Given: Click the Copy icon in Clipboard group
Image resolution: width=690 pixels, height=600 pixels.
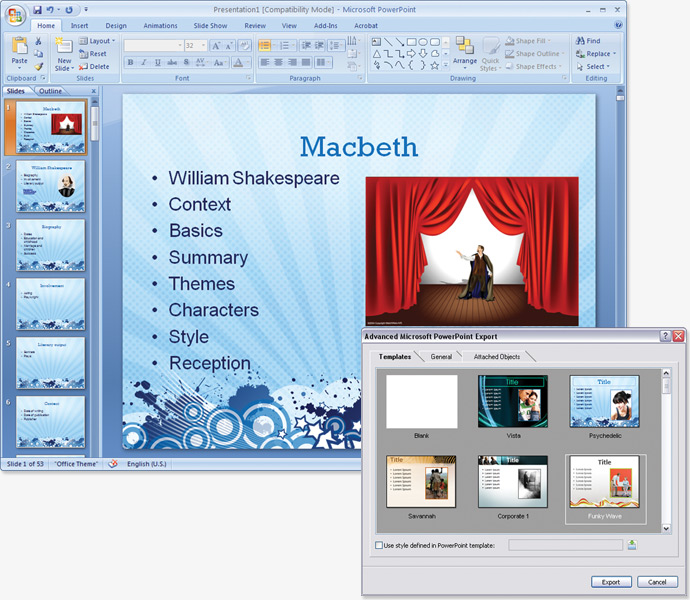Looking at the screenshot, I should pyautogui.click(x=38, y=54).
